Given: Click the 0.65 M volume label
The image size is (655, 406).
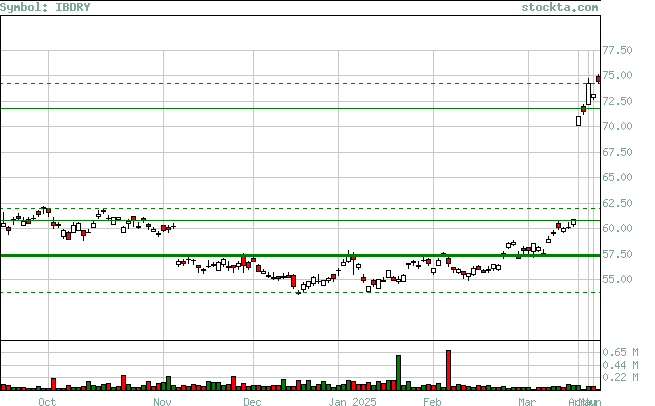Looking at the screenshot, I should coord(620,353).
